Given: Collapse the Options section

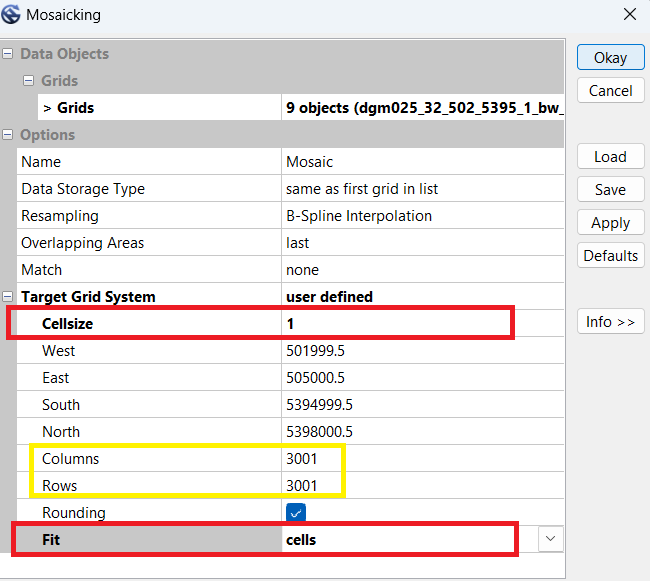Looking at the screenshot, I should (x=8, y=135).
